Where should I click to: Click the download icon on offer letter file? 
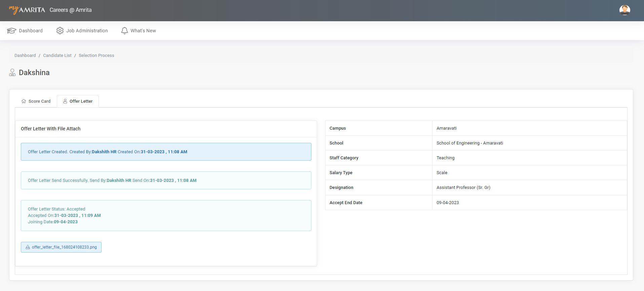tap(28, 247)
